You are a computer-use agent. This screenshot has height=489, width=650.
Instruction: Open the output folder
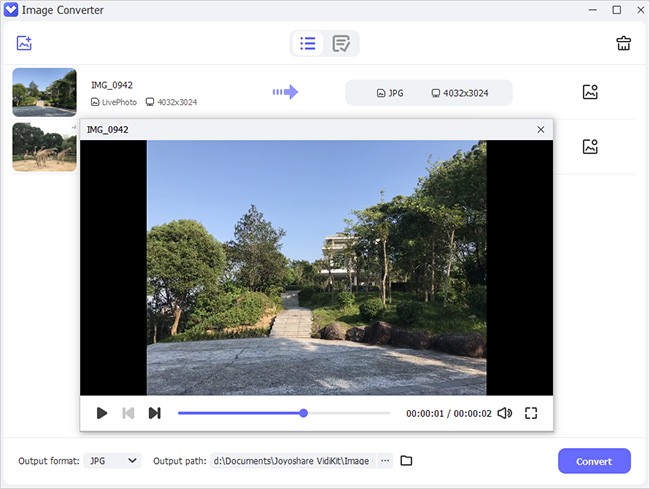406,461
